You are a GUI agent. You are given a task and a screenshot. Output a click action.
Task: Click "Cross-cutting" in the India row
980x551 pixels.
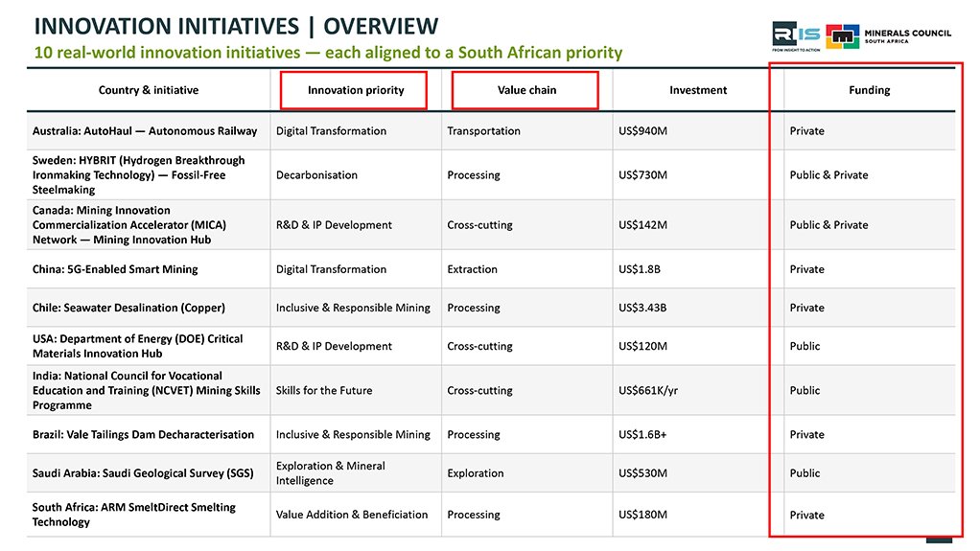click(x=480, y=390)
